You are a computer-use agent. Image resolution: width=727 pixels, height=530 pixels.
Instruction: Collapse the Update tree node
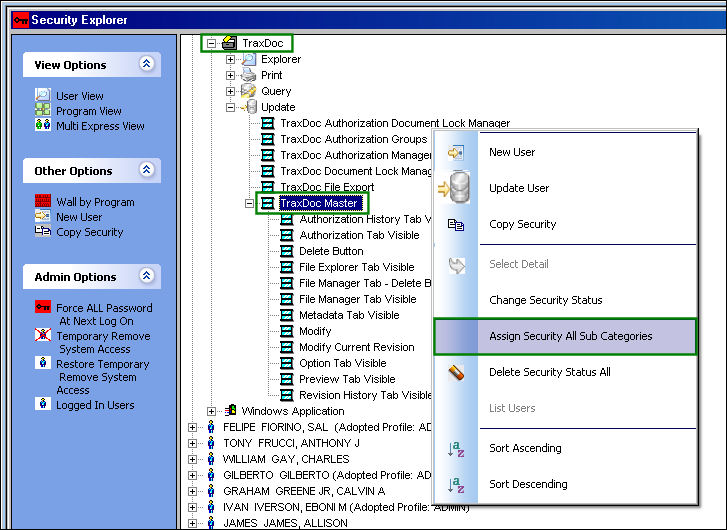(230, 107)
